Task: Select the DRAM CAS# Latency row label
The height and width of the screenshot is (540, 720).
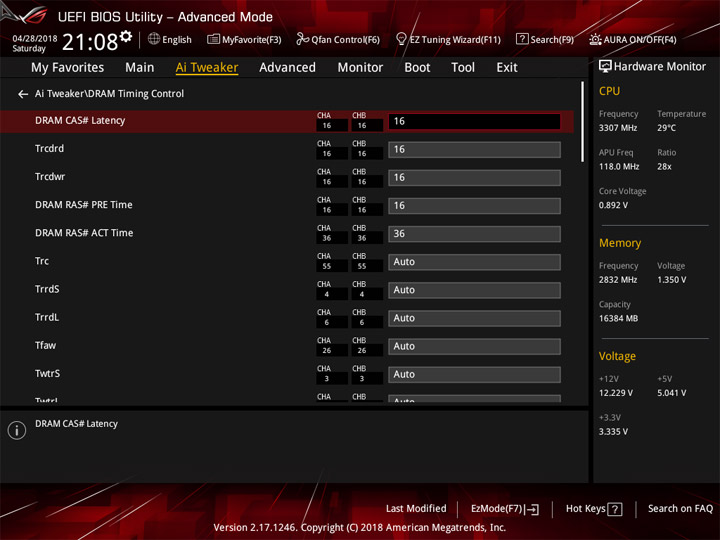Action: pyautogui.click(x=80, y=121)
